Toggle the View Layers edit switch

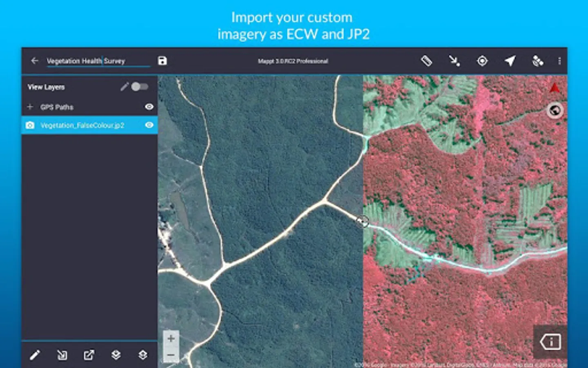[140, 87]
